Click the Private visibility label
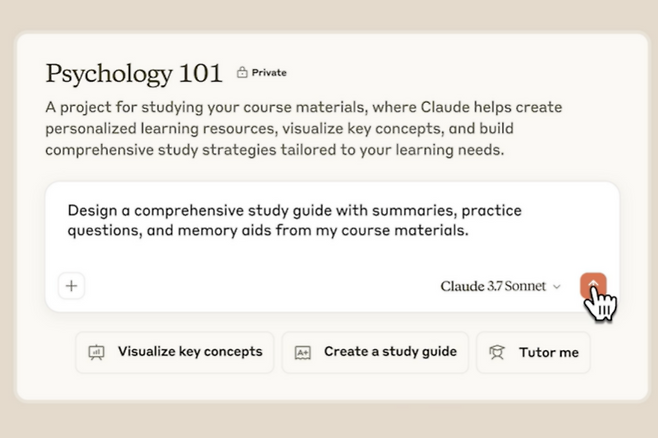658x438 pixels. (269, 73)
